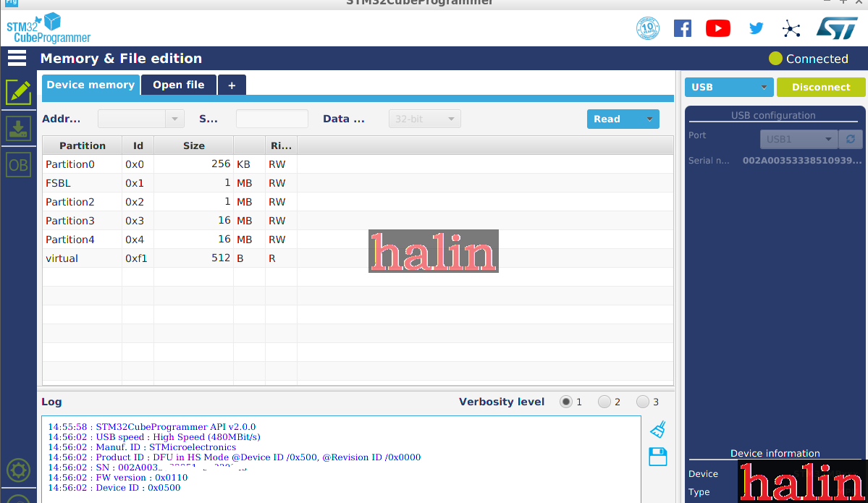
Task: Select the Partition3 row in the table
Action: [70, 221]
